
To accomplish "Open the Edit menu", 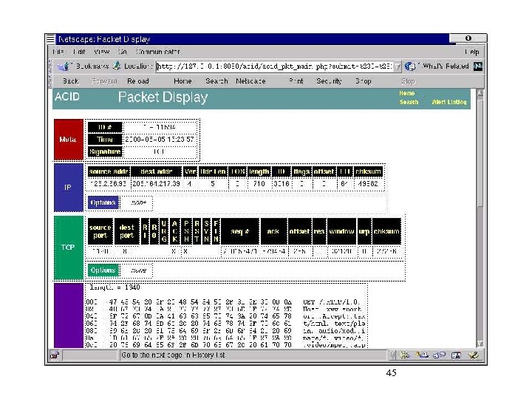I will pos(79,52).
